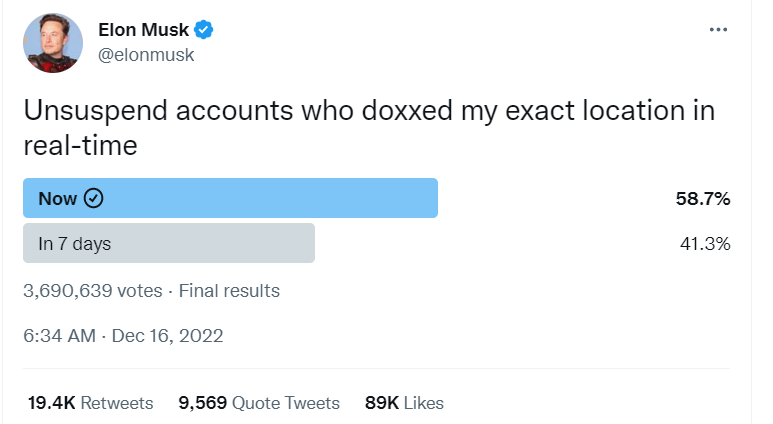Viewport: 773px width, 424px height.
Task: View the 89K Likes list
Action: [x=404, y=403]
